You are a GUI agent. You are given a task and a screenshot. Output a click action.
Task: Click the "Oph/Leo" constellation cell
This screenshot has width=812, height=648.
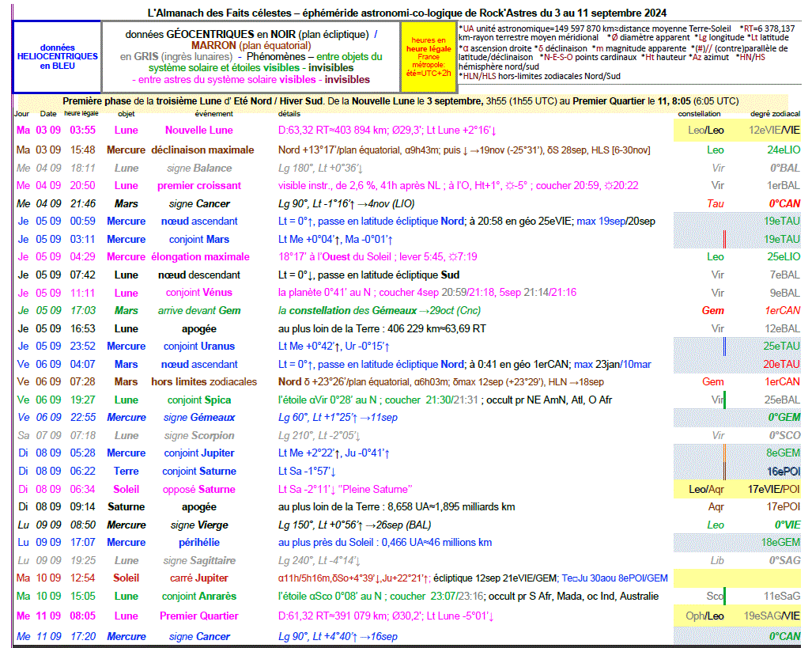(x=704, y=616)
